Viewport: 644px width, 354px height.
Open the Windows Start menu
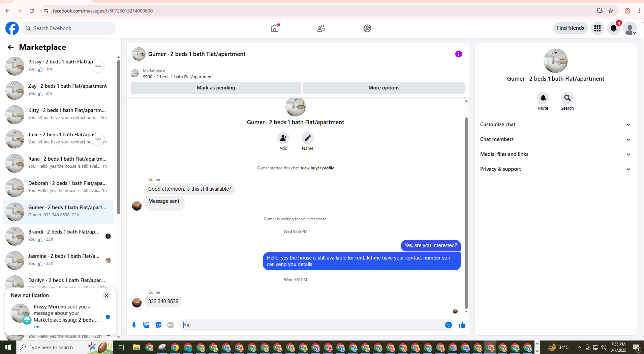(x=8, y=347)
